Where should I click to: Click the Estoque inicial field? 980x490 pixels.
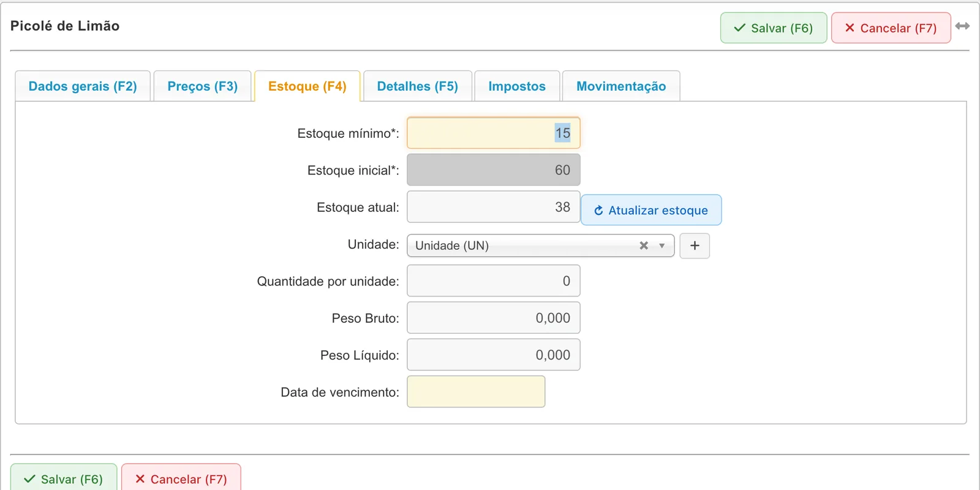coord(494,170)
